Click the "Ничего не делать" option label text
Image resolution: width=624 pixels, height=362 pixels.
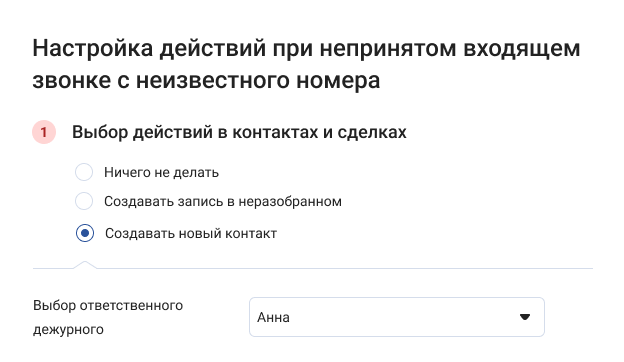pyautogui.click(x=161, y=172)
